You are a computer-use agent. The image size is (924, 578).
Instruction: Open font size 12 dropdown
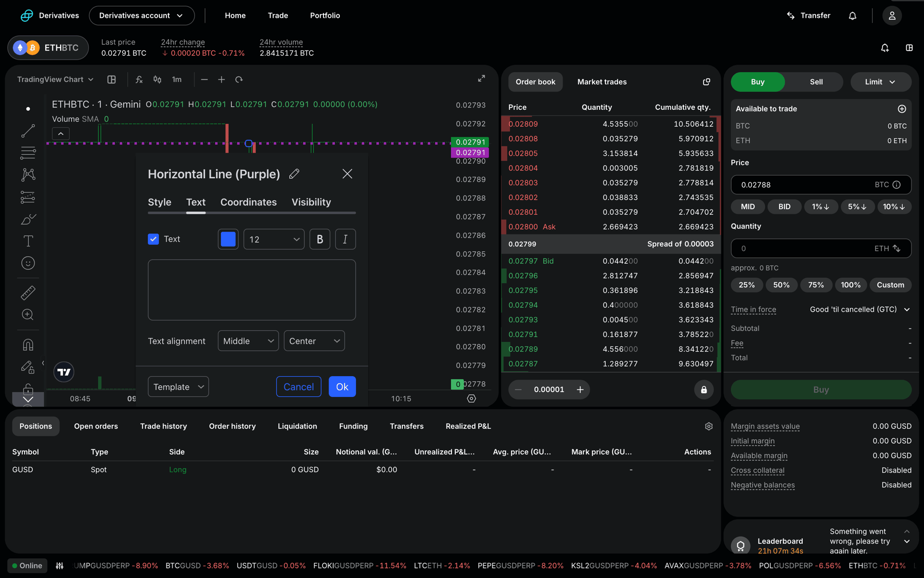click(274, 239)
